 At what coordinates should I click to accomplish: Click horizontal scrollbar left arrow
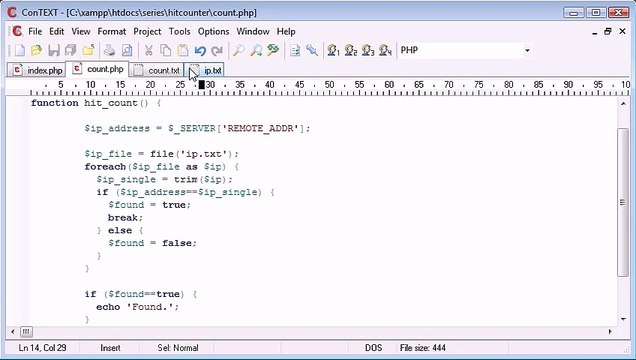point(13,332)
